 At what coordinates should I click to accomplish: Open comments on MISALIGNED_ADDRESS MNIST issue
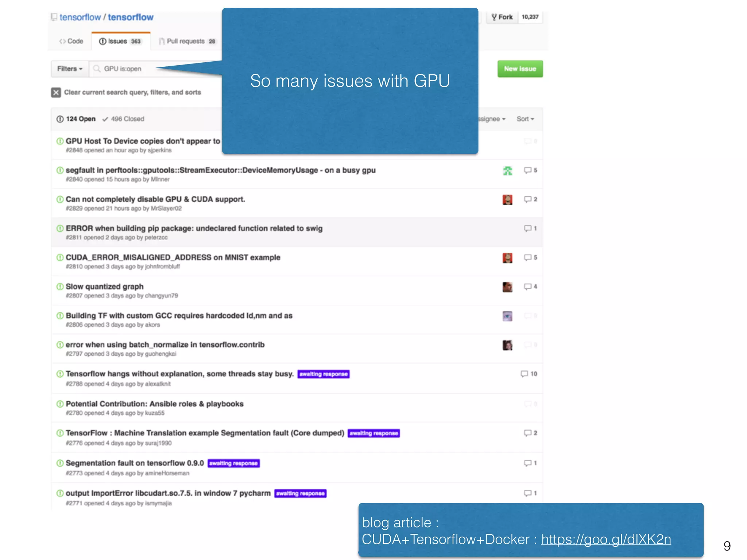[x=530, y=257]
